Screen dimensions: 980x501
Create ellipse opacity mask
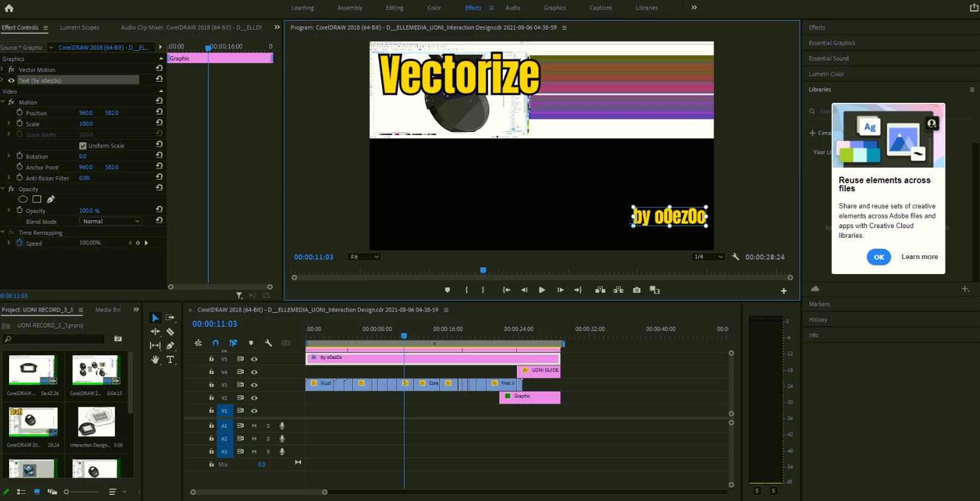(23, 199)
